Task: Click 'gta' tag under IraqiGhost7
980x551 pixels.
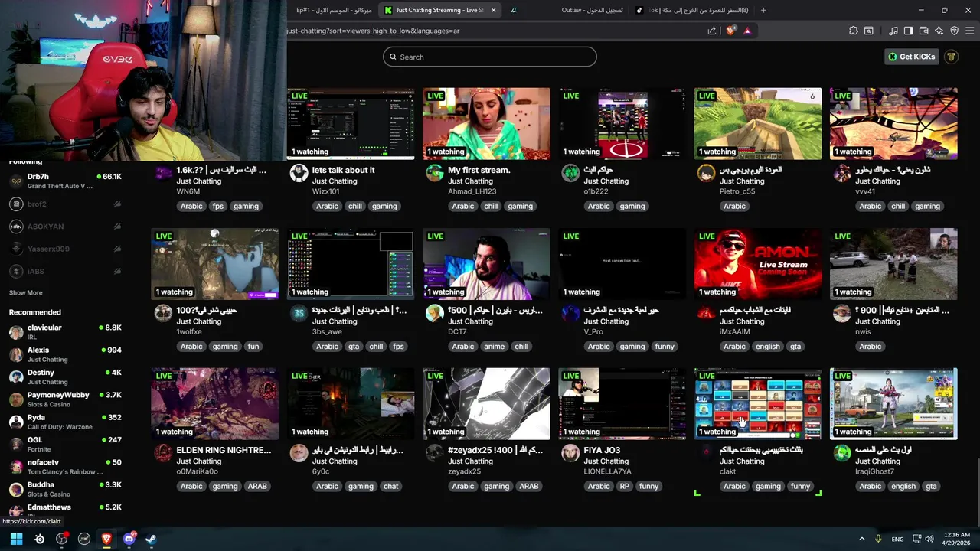Action: click(x=931, y=486)
